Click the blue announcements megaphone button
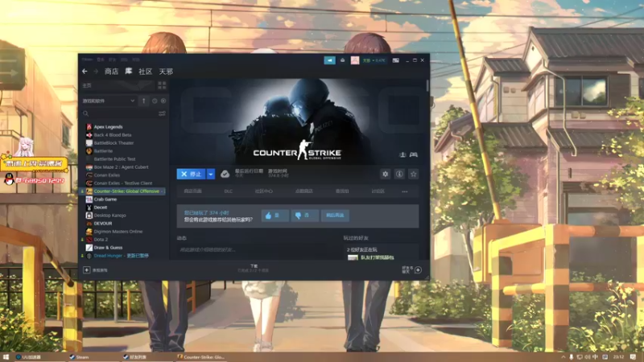The width and height of the screenshot is (644, 362). (329, 60)
